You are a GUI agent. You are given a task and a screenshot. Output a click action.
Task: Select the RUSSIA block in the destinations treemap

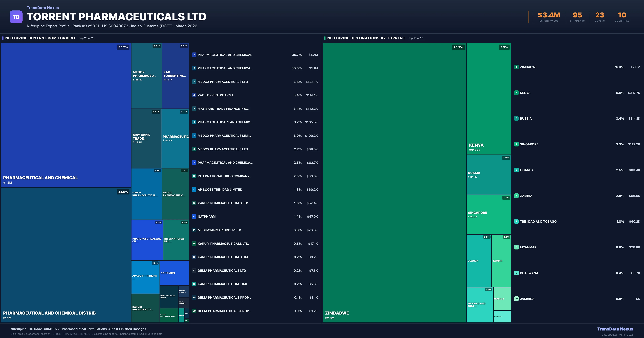click(x=489, y=175)
